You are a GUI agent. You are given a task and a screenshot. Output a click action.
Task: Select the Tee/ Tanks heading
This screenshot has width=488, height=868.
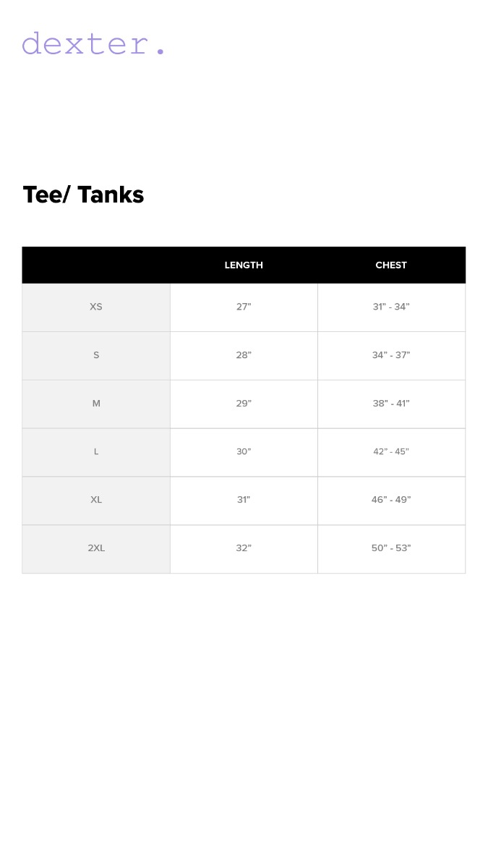83,195
